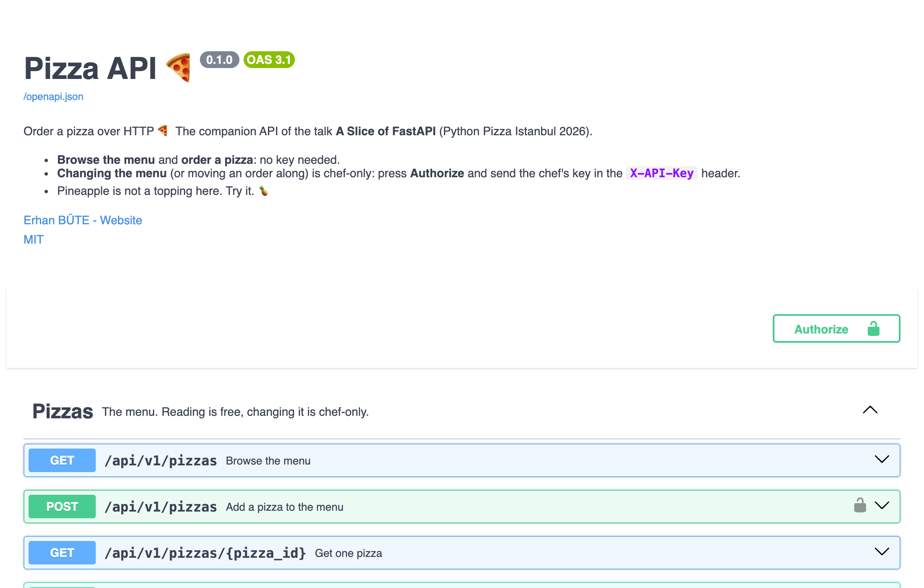This screenshot has width=924, height=588.
Task: Open the Erhan BÜTE - Website link
Action: (x=83, y=220)
